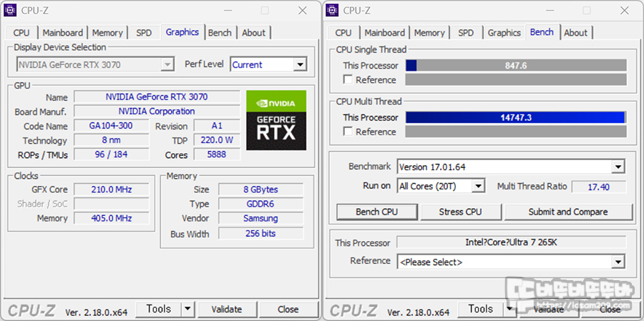This screenshot has width=644, height=321.
Task: Switch to Memory tab in left window
Action: 107,33
